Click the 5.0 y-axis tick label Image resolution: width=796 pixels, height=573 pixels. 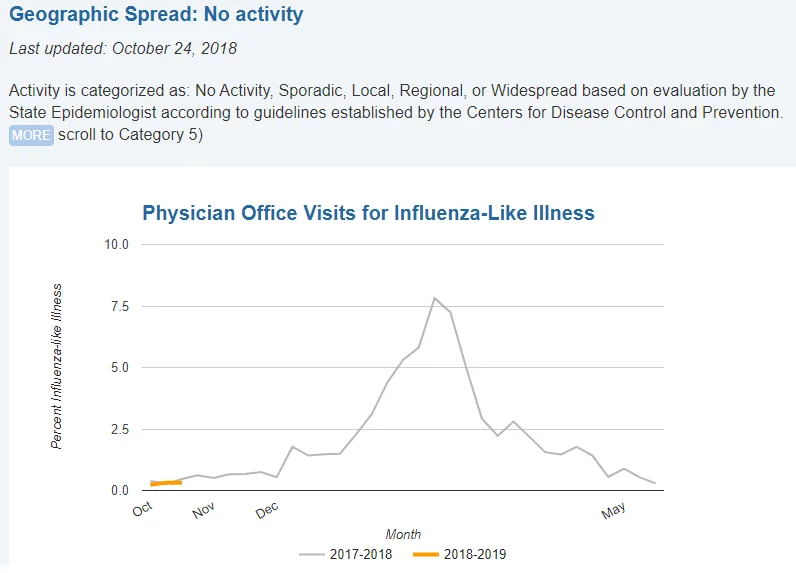[120, 367]
